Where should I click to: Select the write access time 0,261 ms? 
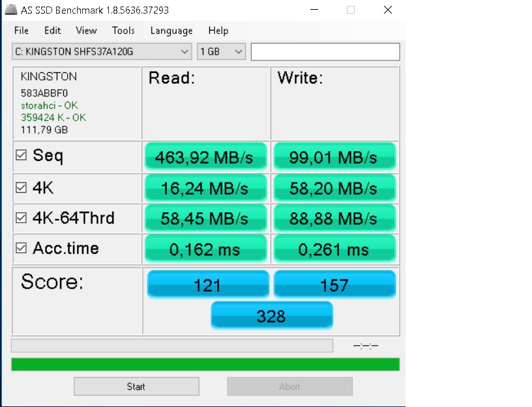pos(334,249)
